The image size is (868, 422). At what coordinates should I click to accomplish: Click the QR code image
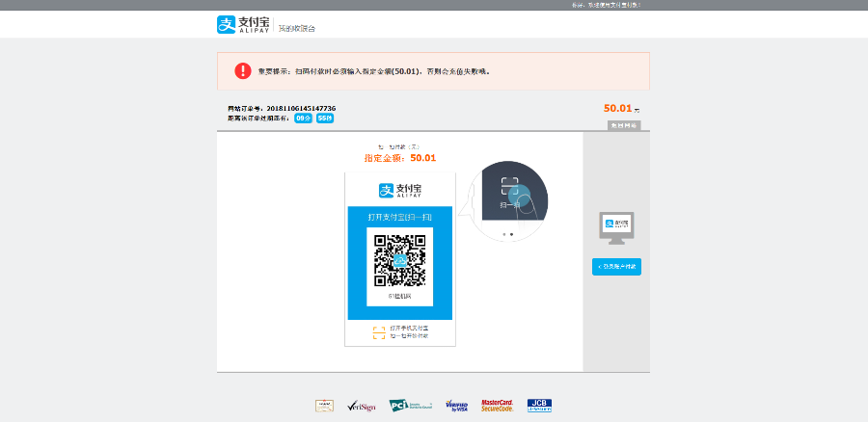(399, 260)
